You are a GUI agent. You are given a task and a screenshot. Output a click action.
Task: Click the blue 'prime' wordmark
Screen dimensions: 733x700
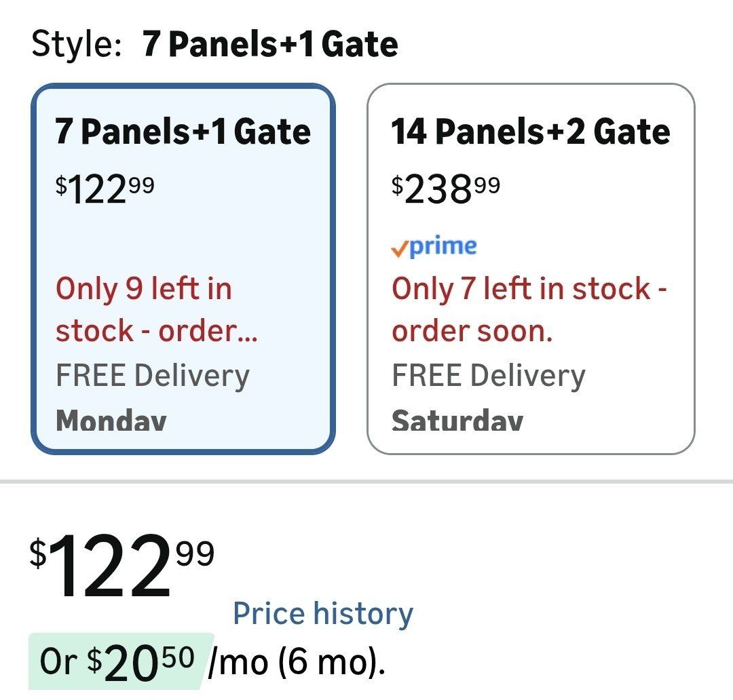point(443,246)
